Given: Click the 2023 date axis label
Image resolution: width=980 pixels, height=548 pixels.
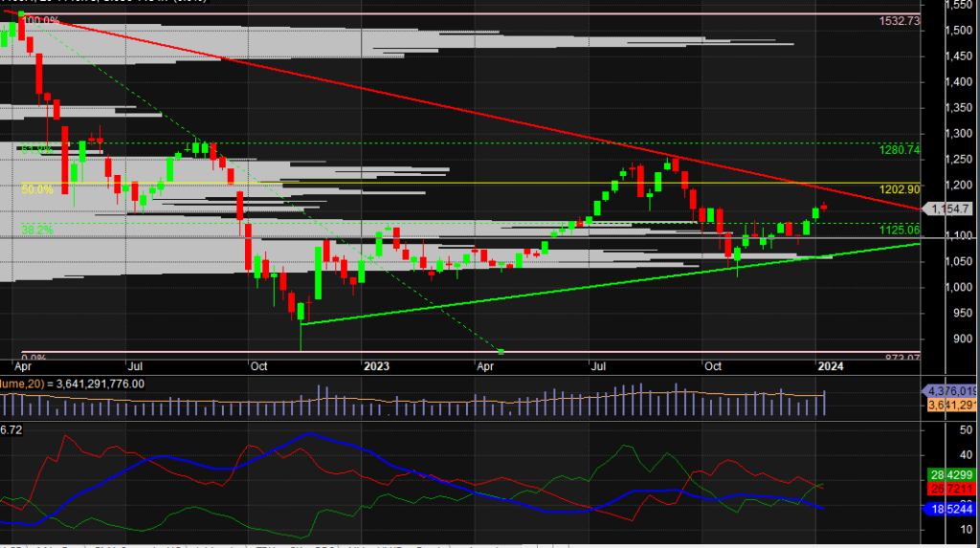Looking at the screenshot, I should (x=376, y=366).
